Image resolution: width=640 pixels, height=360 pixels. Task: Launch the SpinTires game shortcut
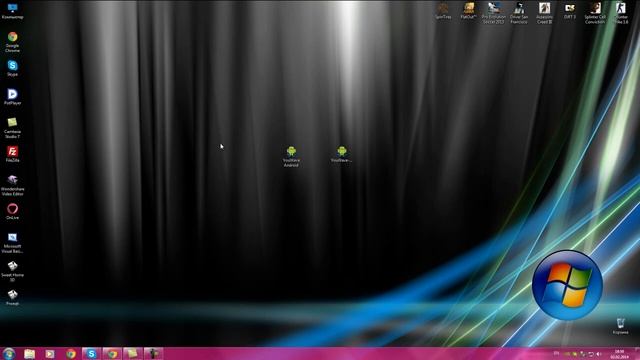click(443, 11)
